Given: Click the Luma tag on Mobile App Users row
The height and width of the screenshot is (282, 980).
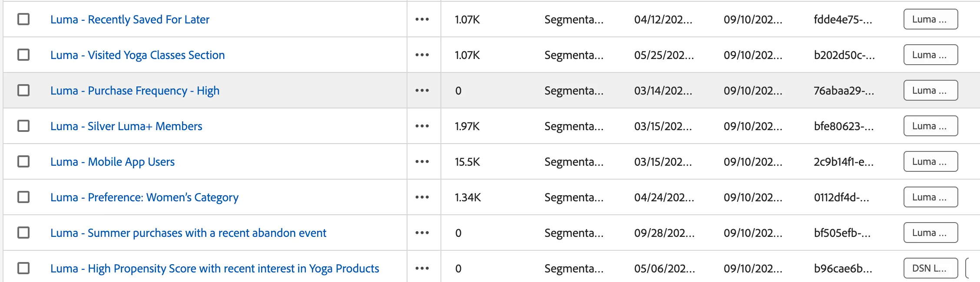Looking at the screenshot, I should click(x=930, y=162).
